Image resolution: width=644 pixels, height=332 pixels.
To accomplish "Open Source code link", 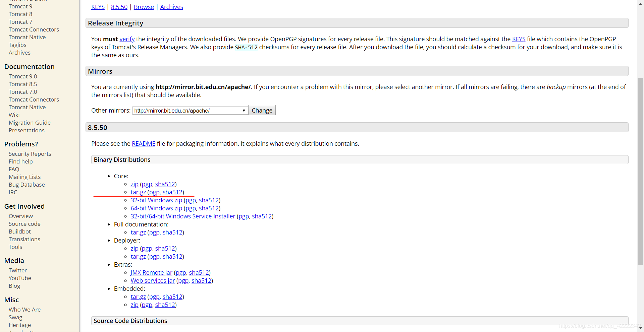I will click(24, 224).
